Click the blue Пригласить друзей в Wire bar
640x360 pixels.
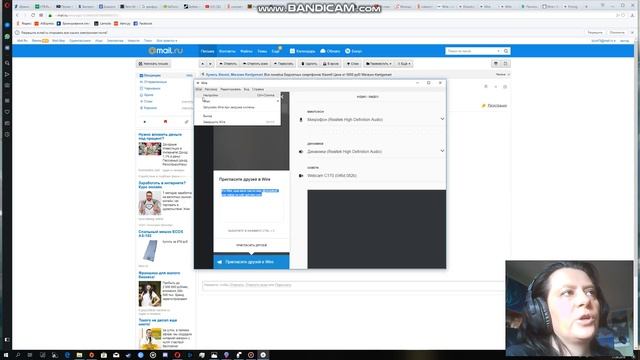point(251,262)
